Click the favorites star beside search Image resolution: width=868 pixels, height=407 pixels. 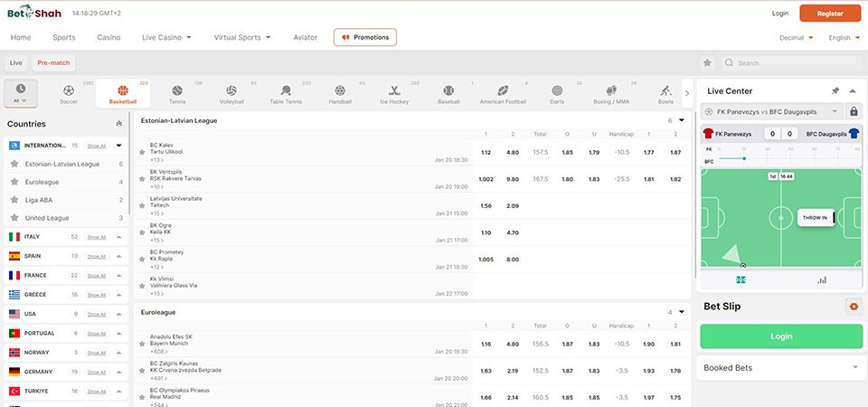707,63
